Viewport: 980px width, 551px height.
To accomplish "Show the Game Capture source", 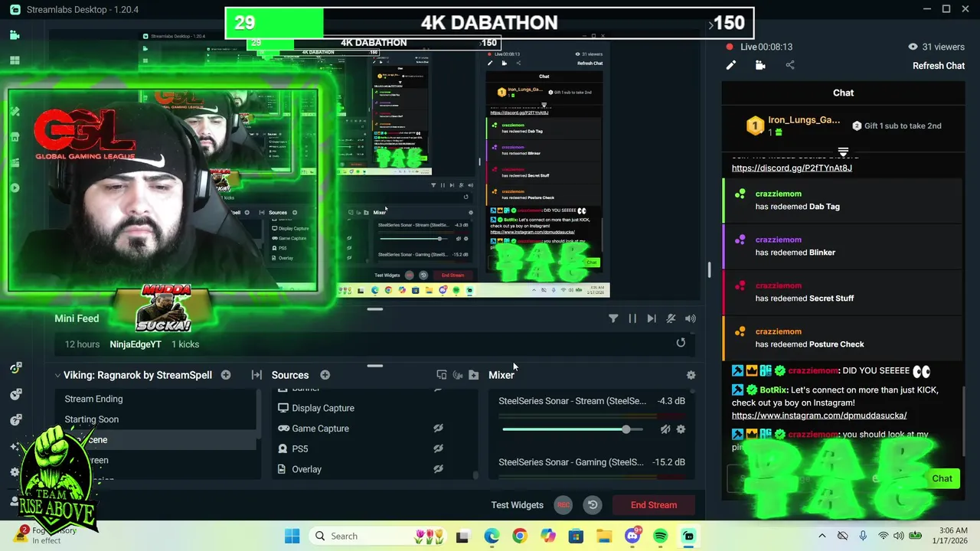I will [439, 429].
